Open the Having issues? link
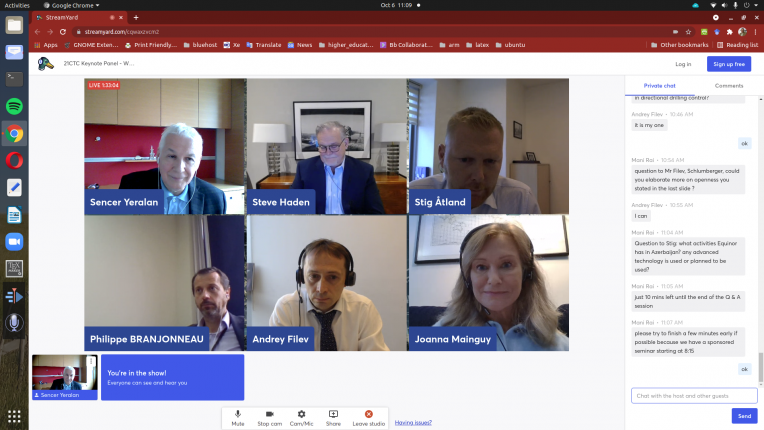The image size is (764, 430). [x=413, y=423]
